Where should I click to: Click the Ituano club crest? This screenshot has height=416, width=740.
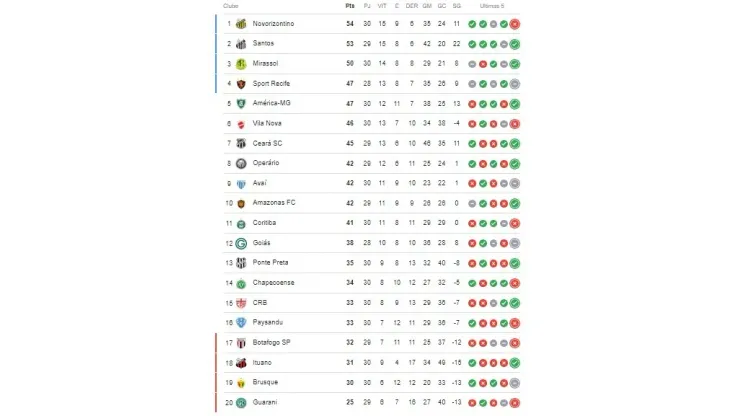click(x=241, y=363)
